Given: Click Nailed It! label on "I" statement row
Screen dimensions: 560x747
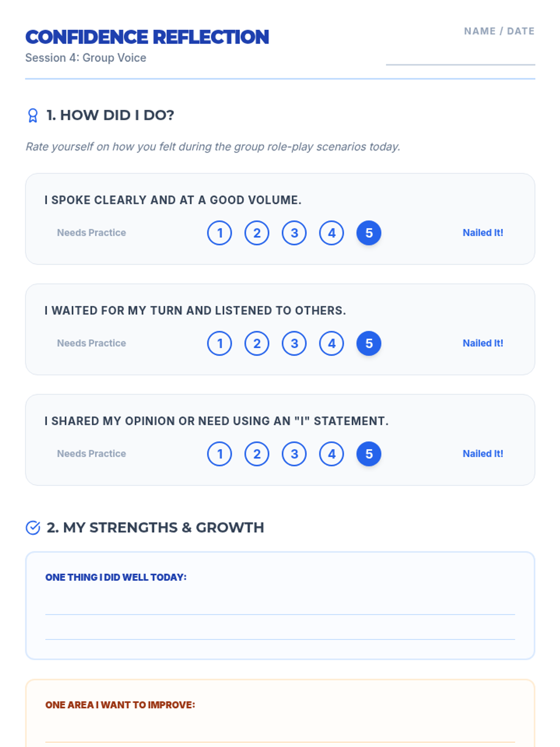Looking at the screenshot, I should [x=483, y=453].
